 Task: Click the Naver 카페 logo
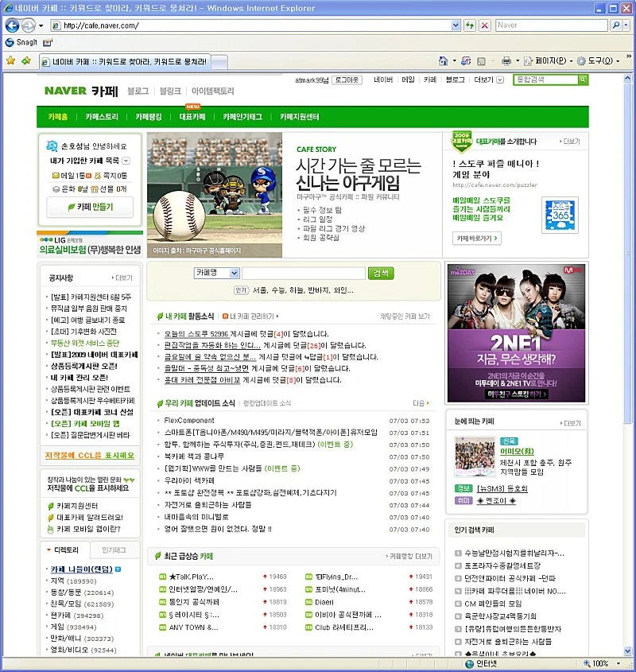pyautogui.click(x=81, y=91)
